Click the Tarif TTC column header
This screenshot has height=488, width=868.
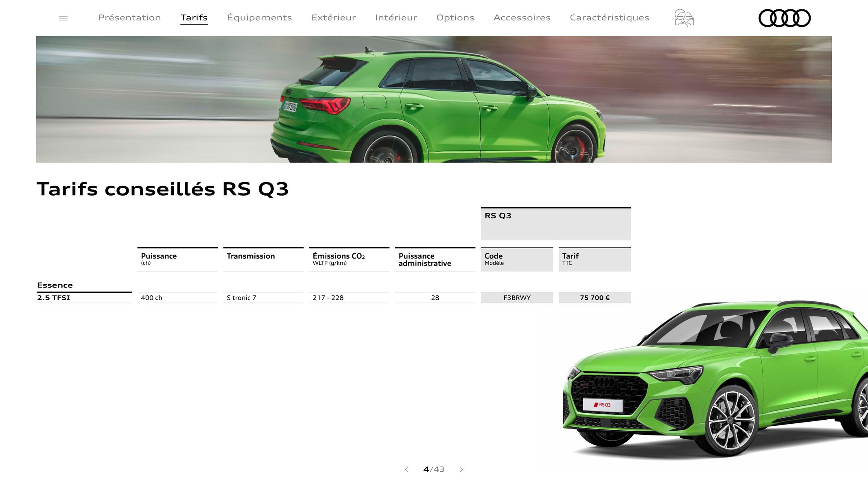595,259
